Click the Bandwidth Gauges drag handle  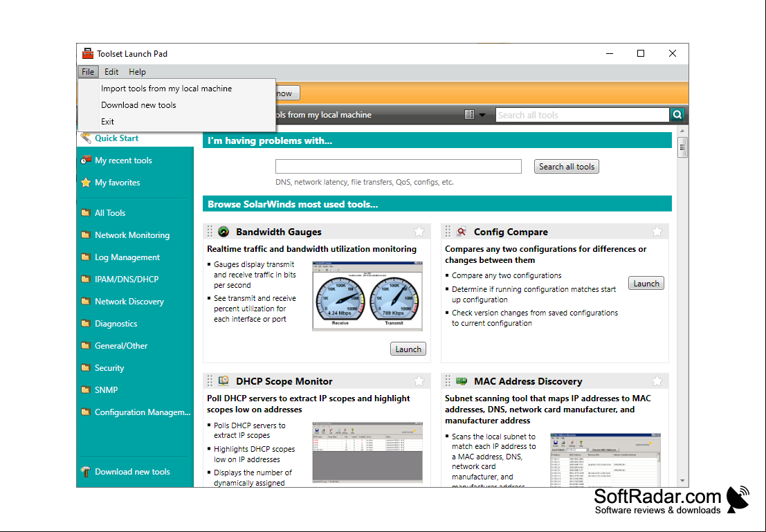click(x=210, y=232)
